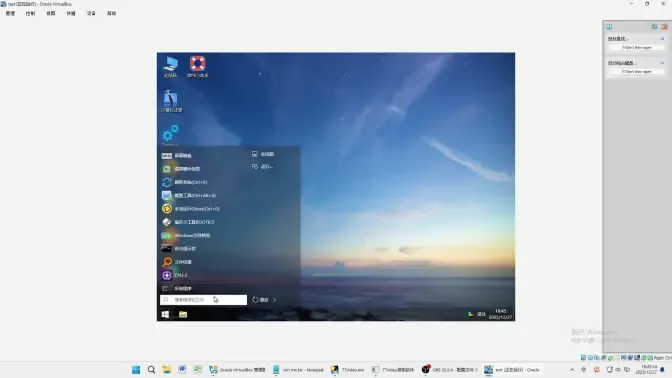Click second notification's Don't show again button
Image resolution: width=672 pixels, height=378 pixels.
click(636, 72)
